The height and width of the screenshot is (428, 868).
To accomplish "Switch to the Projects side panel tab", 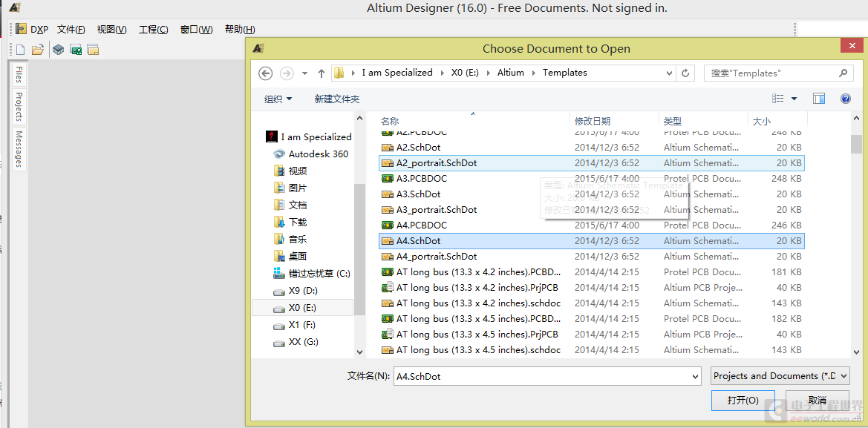I will pyautogui.click(x=19, y=106).
